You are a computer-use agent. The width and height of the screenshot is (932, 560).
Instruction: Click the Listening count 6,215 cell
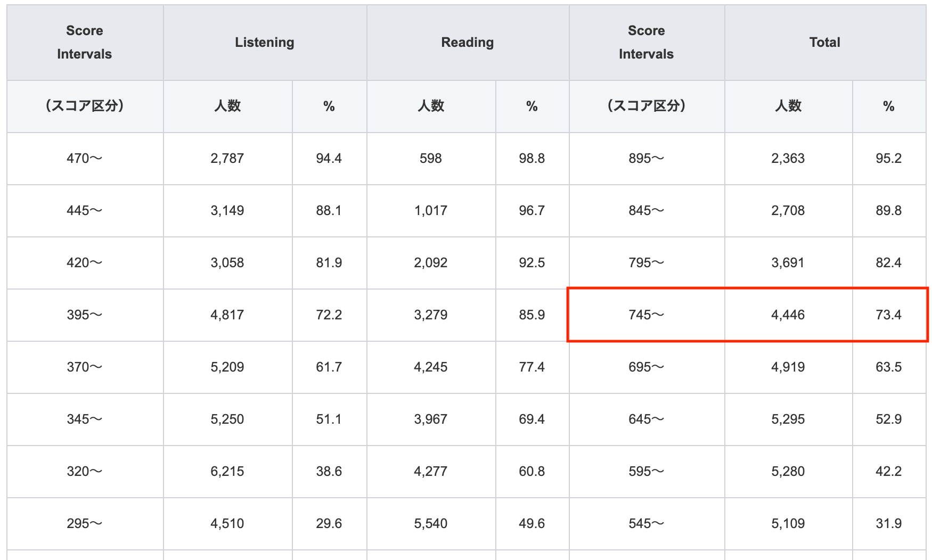(227, 472)
